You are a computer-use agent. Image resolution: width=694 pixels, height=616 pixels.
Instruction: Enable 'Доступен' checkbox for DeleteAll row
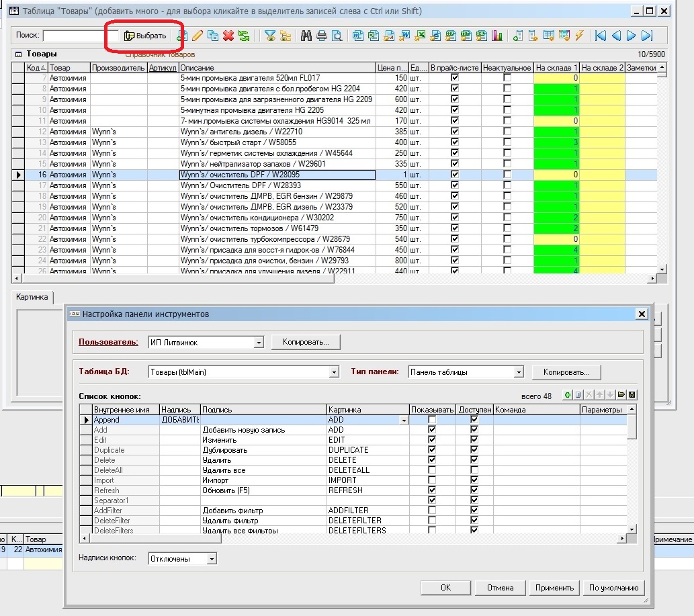[x=475, y=470]
